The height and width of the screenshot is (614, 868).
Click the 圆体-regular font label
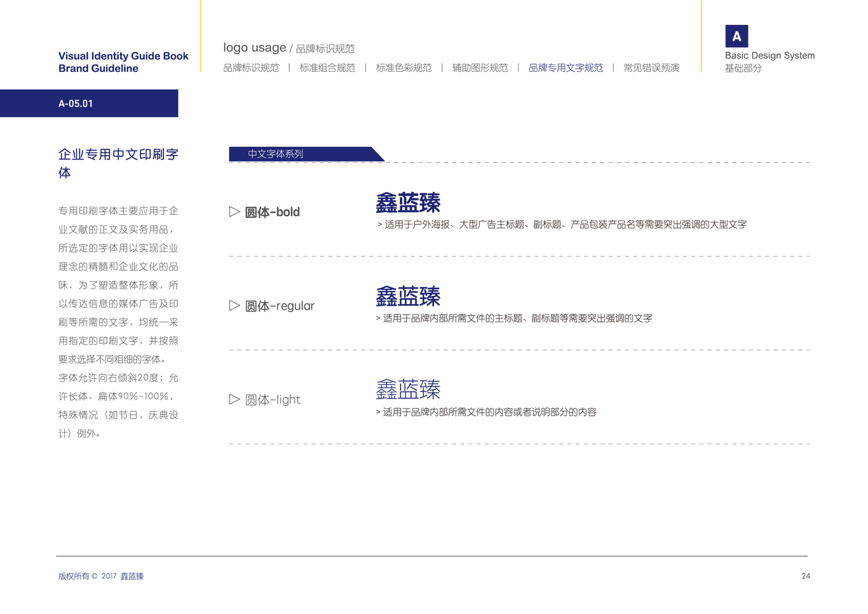(280, 306)
